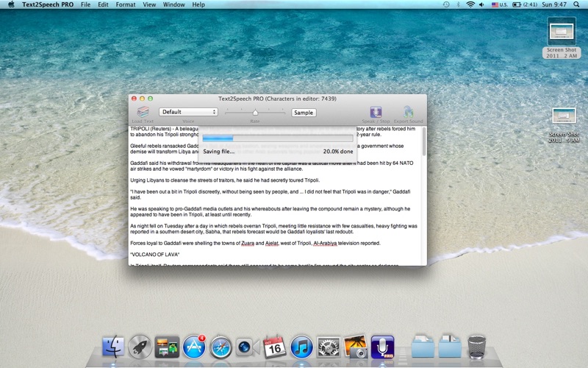The image size is (588, 368).
Task: Click the green zoom window button
Action: (151, 99)
